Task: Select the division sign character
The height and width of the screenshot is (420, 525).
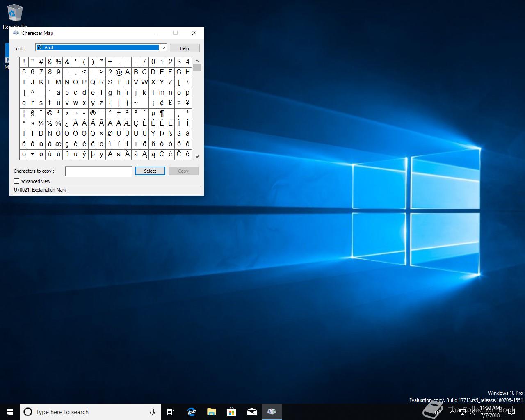Action: pos(32,154)
